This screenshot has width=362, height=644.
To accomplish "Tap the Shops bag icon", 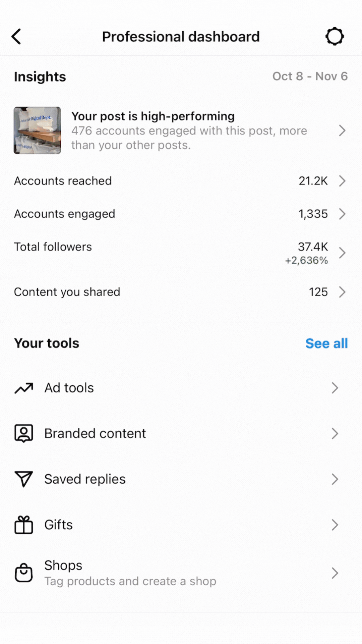I will pyautogui.click(x=24, y=573).
